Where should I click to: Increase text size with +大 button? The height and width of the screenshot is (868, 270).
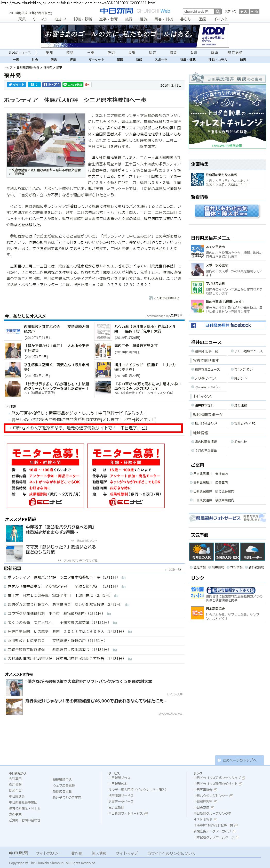pos(243,11)
